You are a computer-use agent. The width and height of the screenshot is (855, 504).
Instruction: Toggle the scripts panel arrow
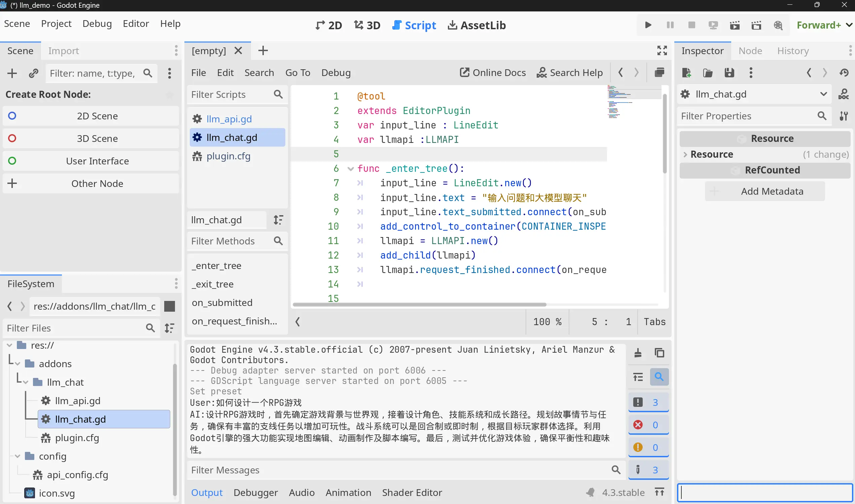point(298,322)
